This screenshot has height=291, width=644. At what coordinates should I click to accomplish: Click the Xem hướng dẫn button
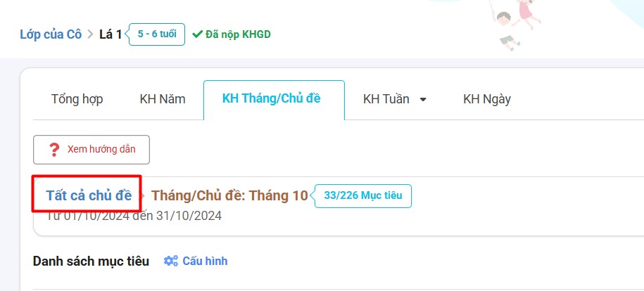pos(91,149)
